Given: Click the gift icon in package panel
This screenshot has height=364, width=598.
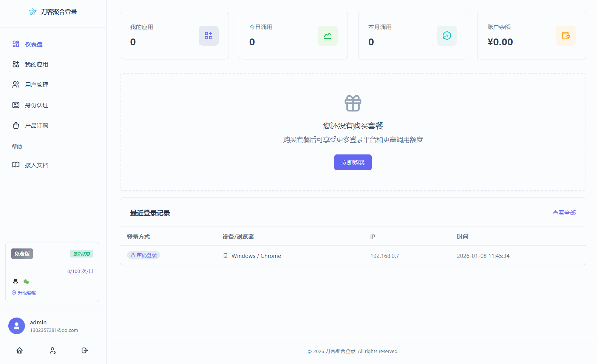Looking at the screenshot, I should tap(353, 103).
